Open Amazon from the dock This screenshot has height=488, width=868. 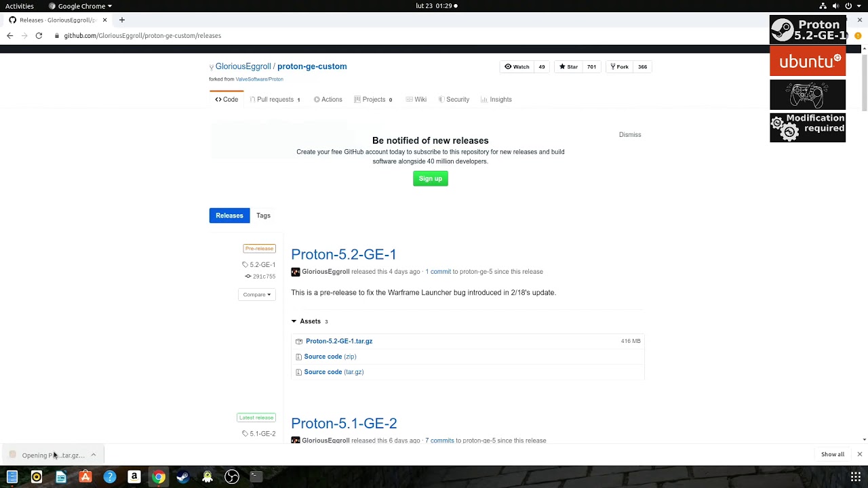click(134, 477)
